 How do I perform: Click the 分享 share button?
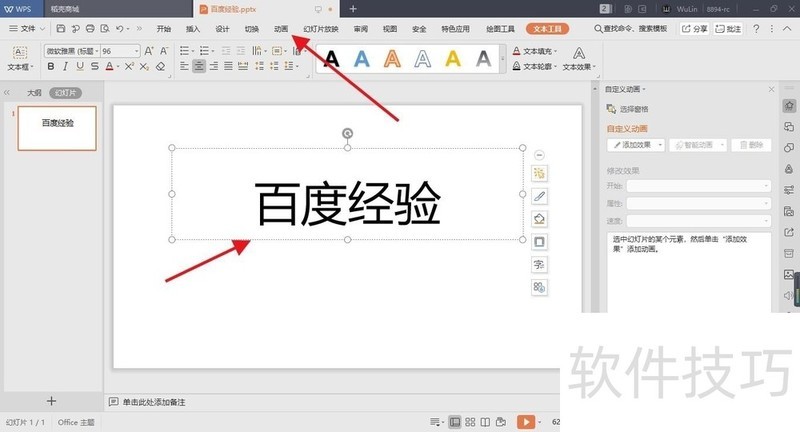695,29
